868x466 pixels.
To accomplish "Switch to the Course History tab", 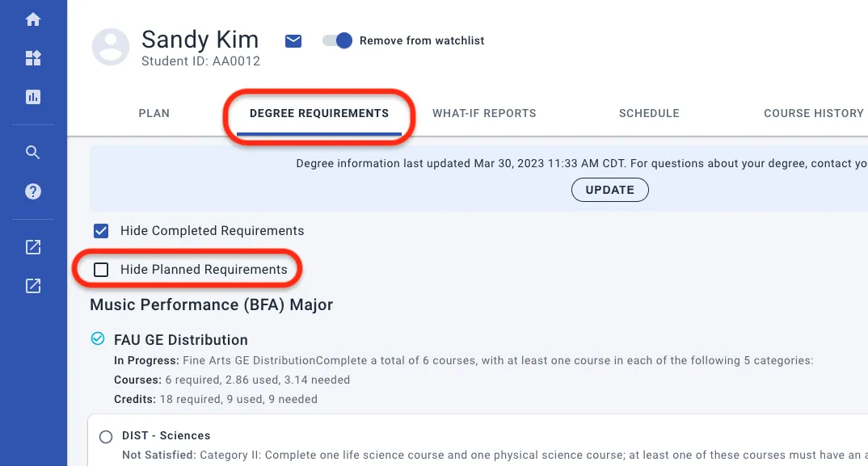I will (814, 113).
